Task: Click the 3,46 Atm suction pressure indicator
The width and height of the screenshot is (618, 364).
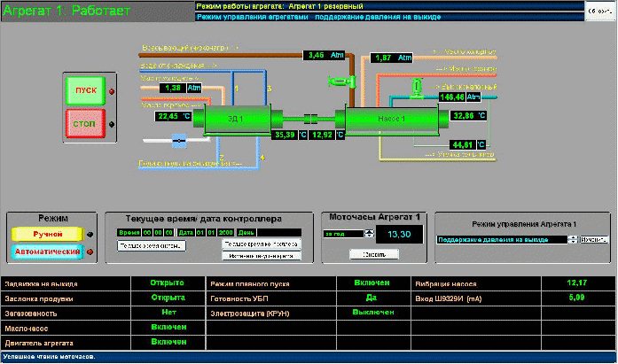Action: [x=324, y=55]
